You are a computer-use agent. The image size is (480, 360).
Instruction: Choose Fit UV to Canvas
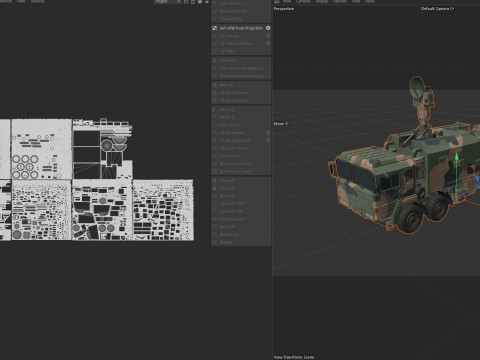click(x=241, y=93)
